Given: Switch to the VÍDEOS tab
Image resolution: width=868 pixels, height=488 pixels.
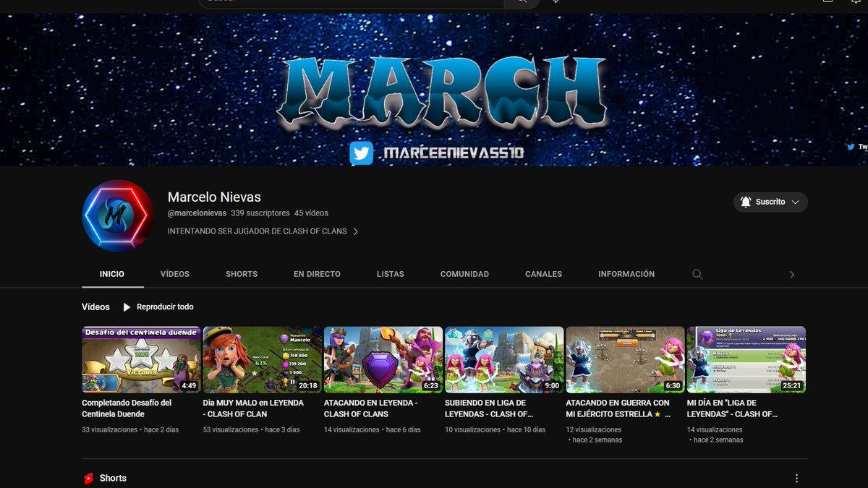Looking at the screenshot, I should [x=175, y=274].
